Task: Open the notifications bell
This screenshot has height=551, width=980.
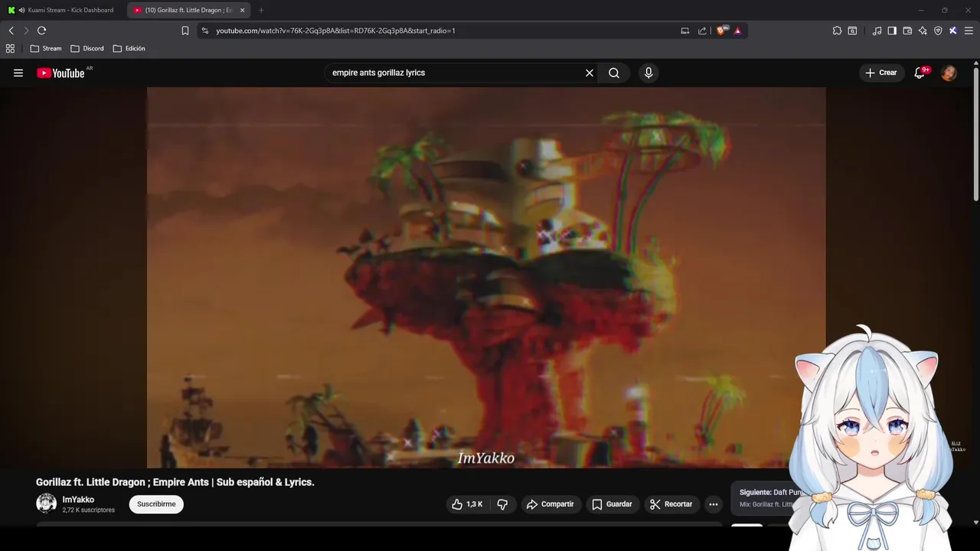Action: (x=920, y=73)
